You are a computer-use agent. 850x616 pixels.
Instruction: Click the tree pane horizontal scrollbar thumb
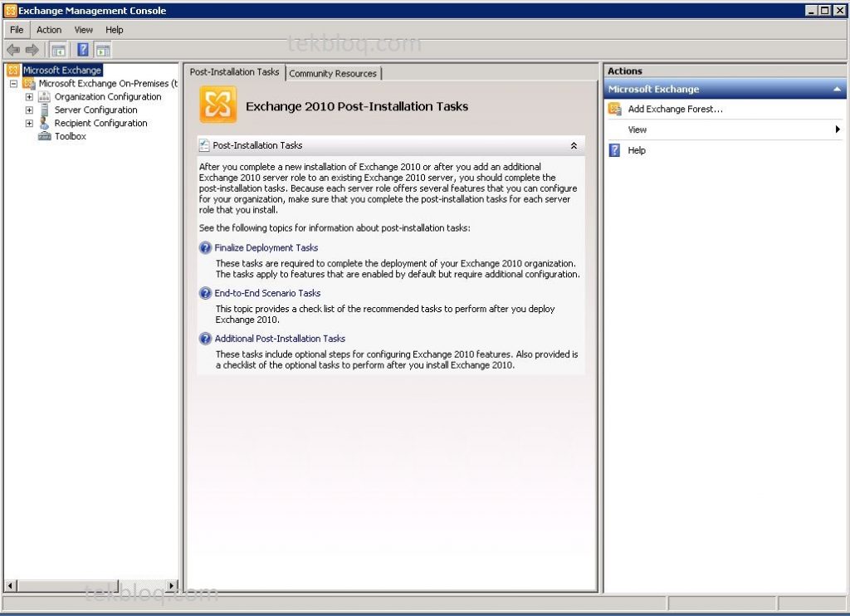(67, 585)
